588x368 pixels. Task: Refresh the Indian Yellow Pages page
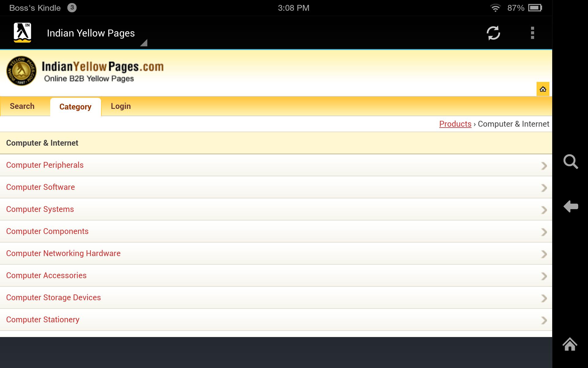click(x=494, y=33)
